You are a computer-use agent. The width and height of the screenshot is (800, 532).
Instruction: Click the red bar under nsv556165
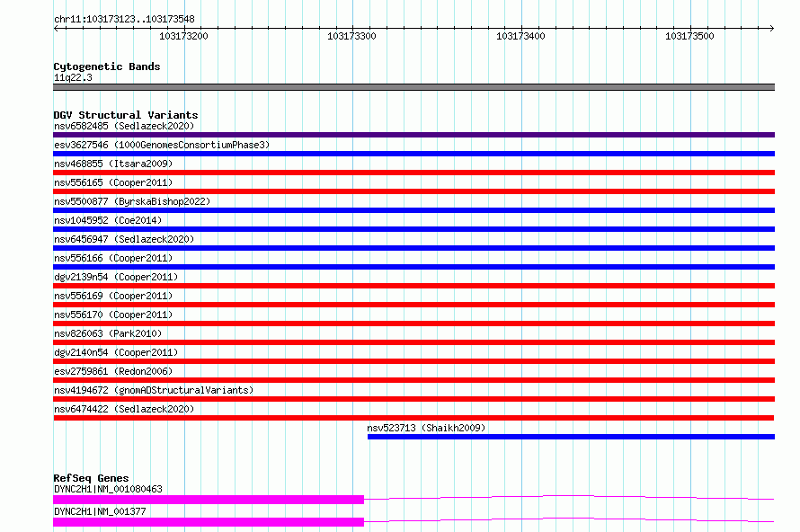click(413, 191)
